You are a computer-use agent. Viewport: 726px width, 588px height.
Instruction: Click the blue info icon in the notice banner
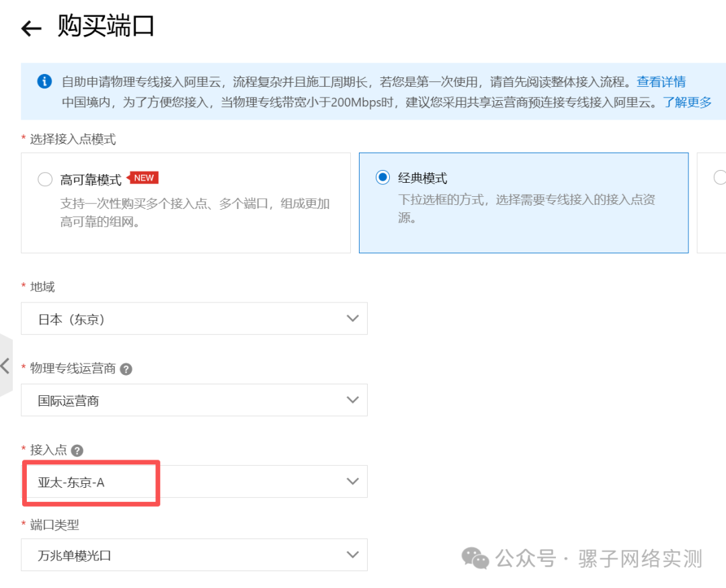(44, 81)
